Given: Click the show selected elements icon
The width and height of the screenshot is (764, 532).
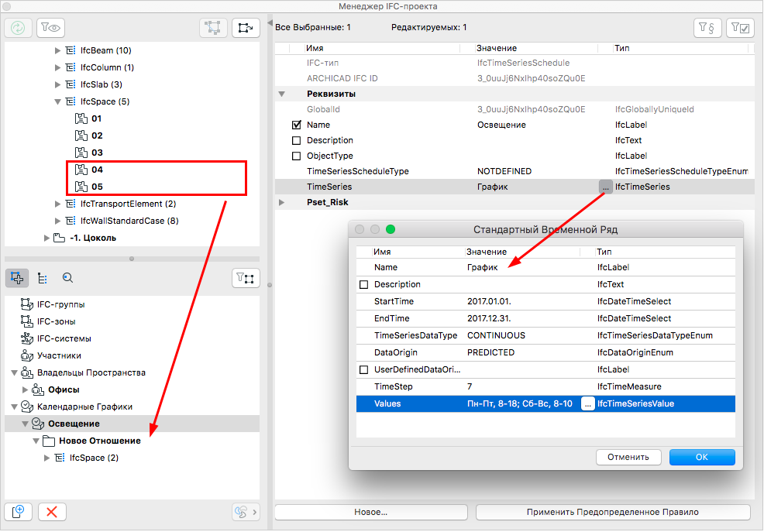Looking at the screenshot, I should (x=246, y=28).
